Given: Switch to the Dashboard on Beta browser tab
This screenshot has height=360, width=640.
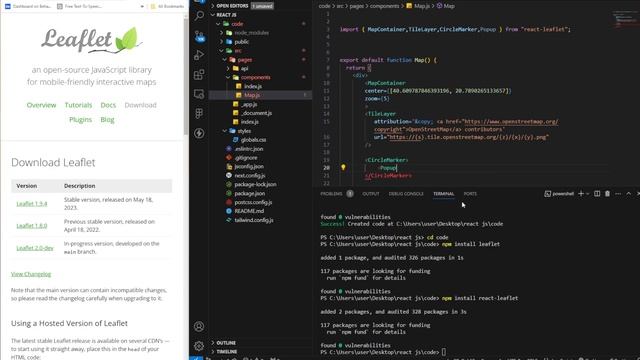Looking at the screenshot, I should (x=28, y=6).
